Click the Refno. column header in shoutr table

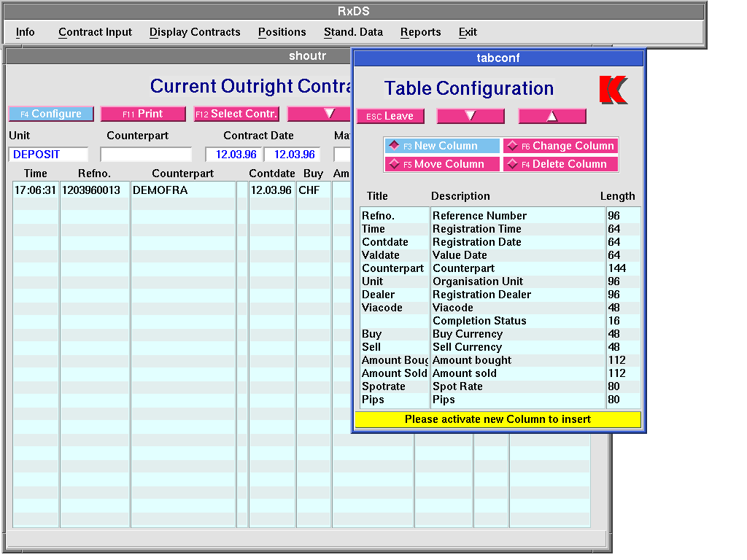94,174
